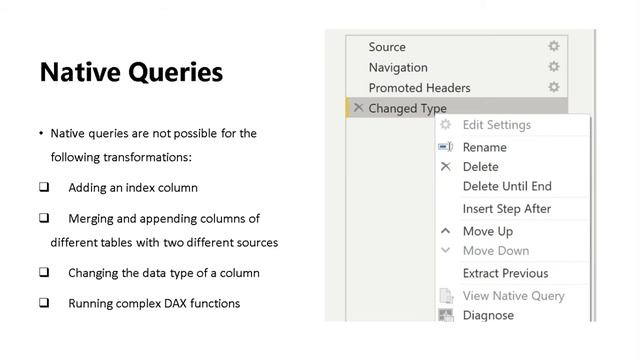Click the Move Up chevron icon
The height and width of the screenshot is (360, 640).
pos(445,231)
